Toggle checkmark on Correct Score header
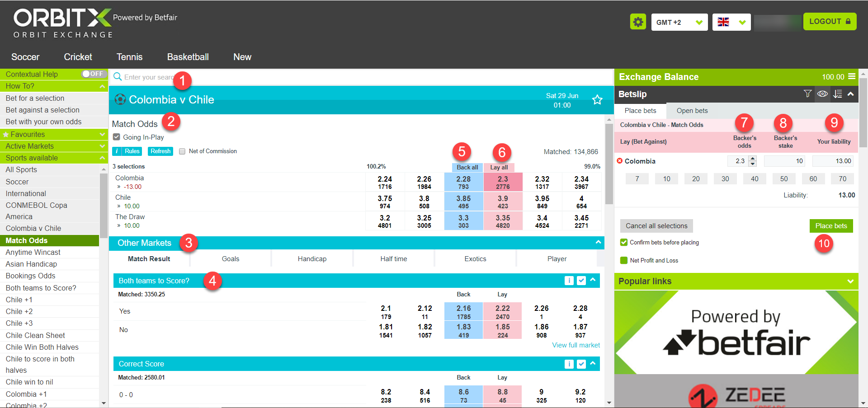Image resolution: width=868 pixels, height=408 pixels. click(581, 364)
